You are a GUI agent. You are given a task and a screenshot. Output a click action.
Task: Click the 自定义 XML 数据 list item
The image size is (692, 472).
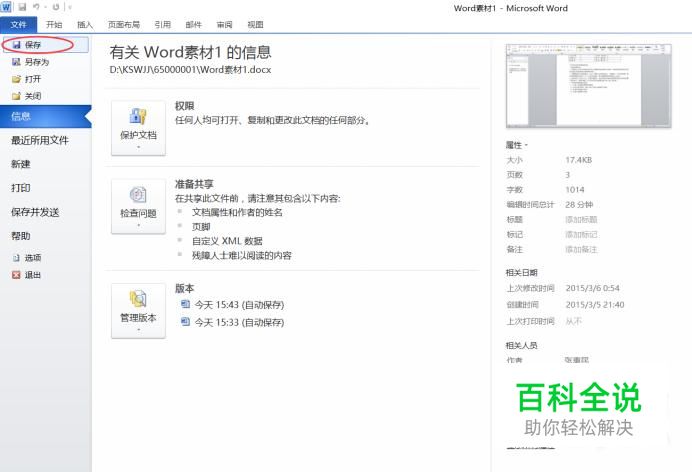(227, 241)
